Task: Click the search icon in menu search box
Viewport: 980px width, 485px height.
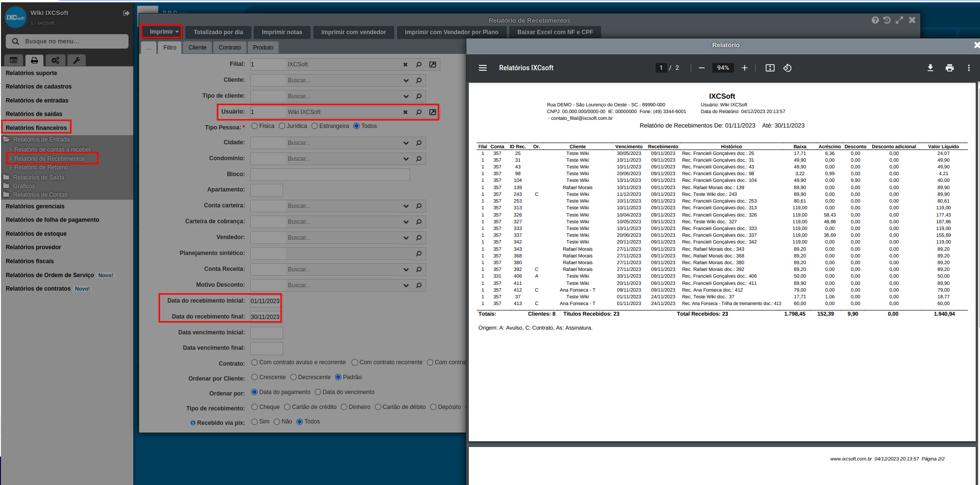Action: [15, 41]
